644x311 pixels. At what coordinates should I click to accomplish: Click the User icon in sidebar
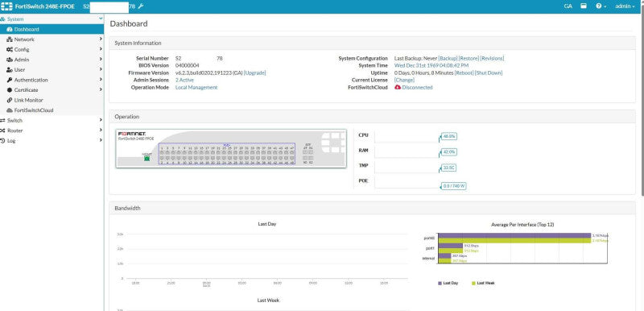click(x=10, y=70)
